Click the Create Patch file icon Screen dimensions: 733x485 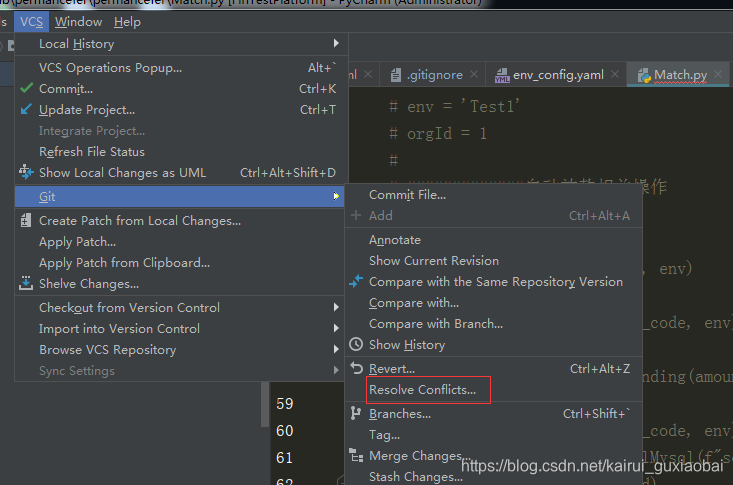(26, 220)
